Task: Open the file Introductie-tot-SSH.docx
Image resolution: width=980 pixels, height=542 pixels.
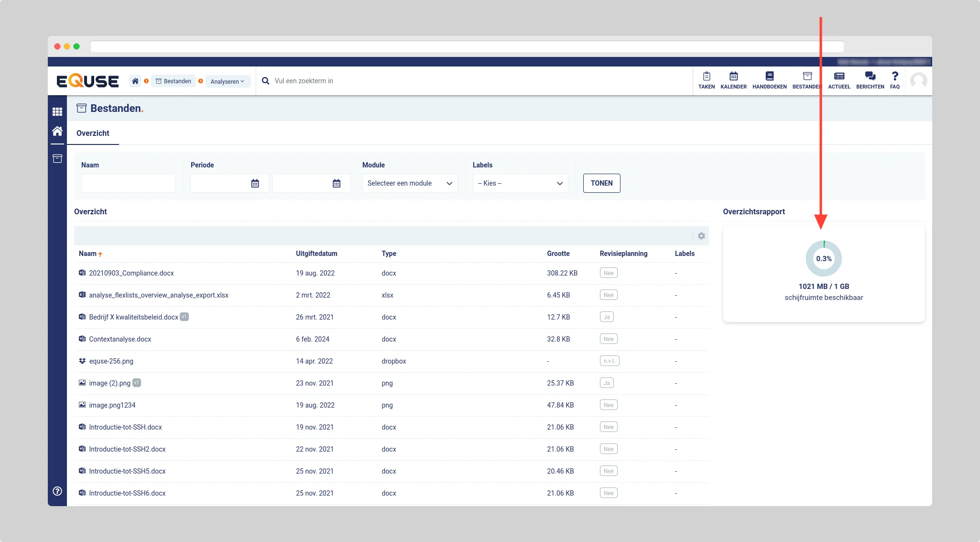Action: tap(125, 427)
